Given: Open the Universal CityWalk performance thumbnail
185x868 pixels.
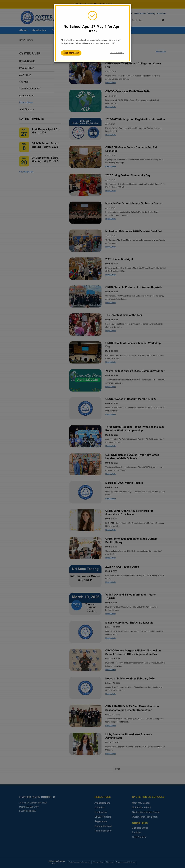Looking at the screenshot, I should [85, 297].
